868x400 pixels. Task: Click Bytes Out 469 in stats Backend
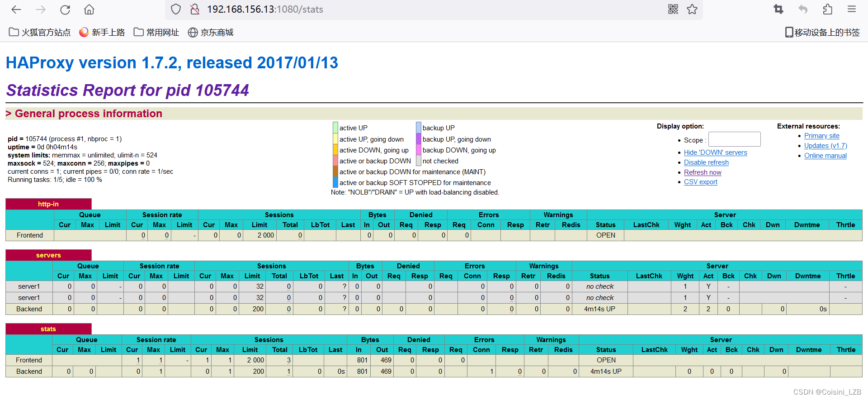point(386,371)
